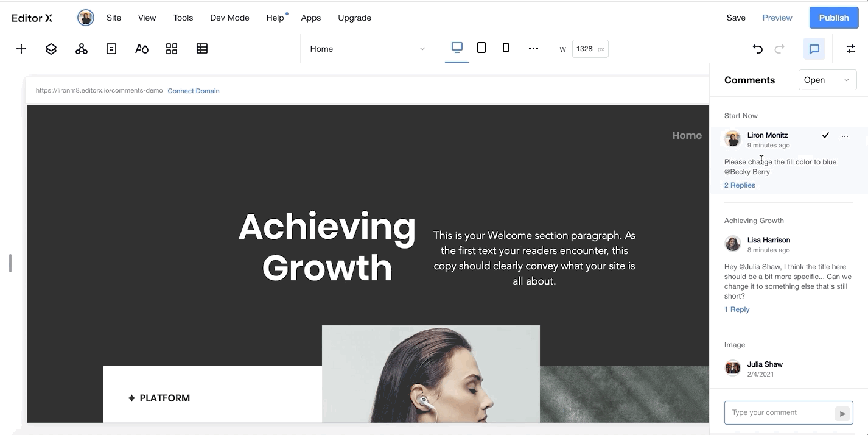Open the Tools menu
The image size is (868, 435).
point(183,18)
